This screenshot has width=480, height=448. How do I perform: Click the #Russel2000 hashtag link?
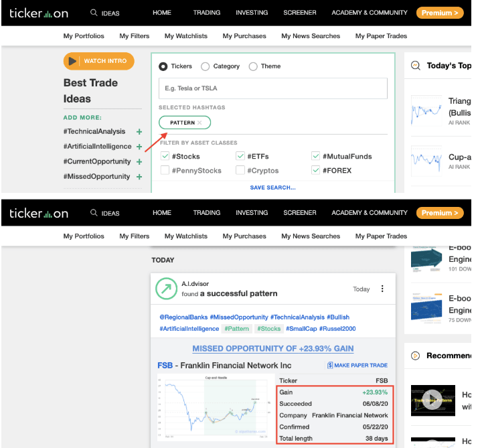[x=337, y=329]
